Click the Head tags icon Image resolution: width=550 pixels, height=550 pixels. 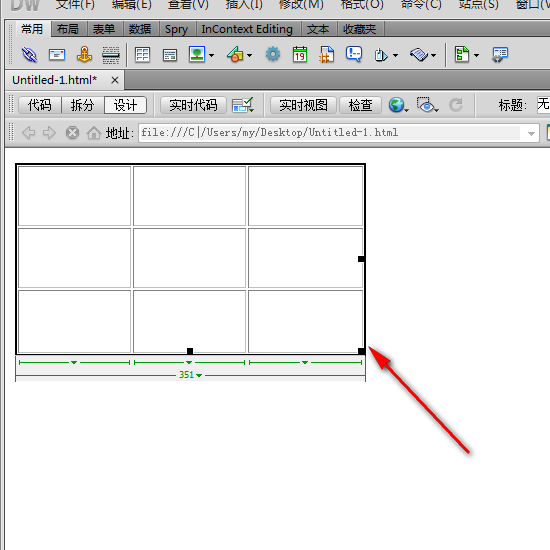click(381, 55)
